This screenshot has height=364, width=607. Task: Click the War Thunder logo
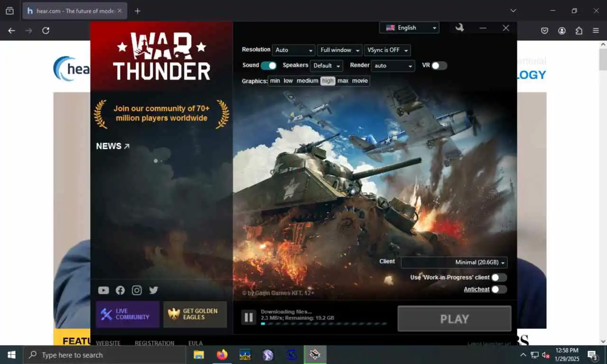click(162, 56)
